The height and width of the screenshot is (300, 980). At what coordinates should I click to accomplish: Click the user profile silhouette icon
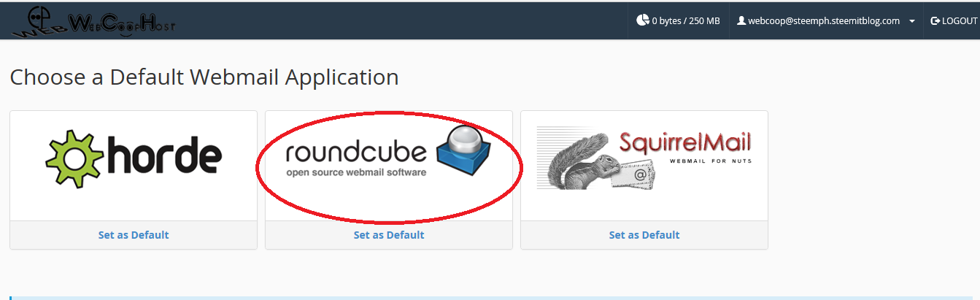(x=741, y=20)
